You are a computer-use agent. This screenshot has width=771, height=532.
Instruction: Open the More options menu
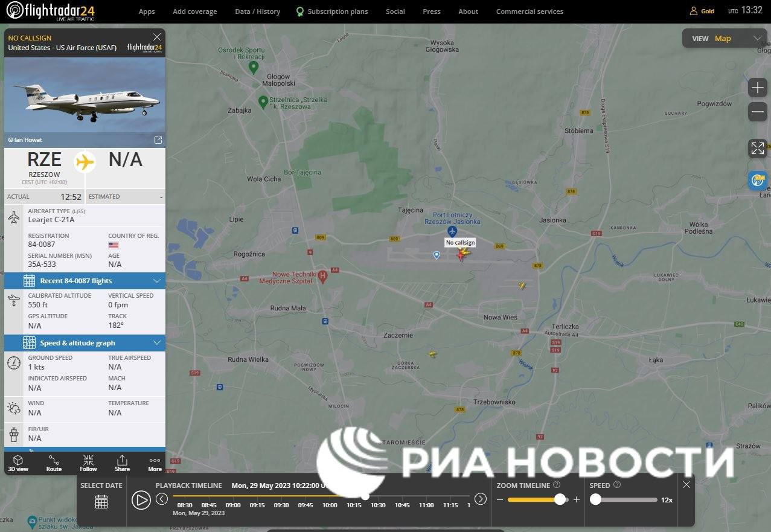[x=155, y=463]
